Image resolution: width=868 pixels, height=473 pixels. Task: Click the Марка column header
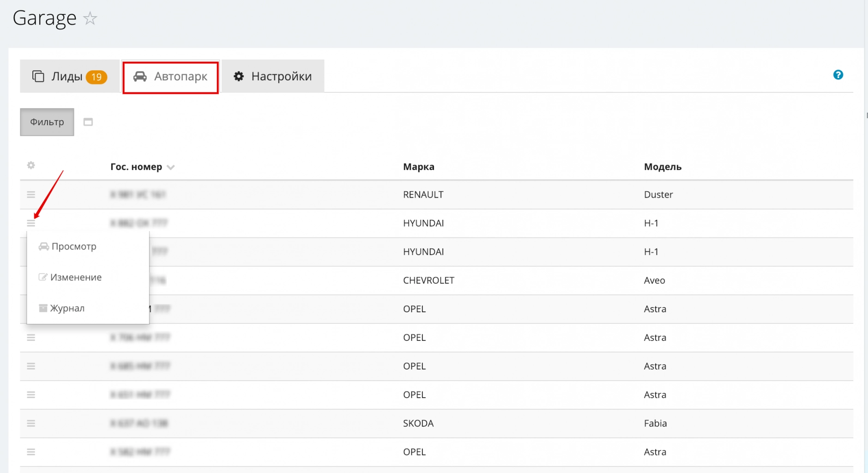[x=418, y=167]
